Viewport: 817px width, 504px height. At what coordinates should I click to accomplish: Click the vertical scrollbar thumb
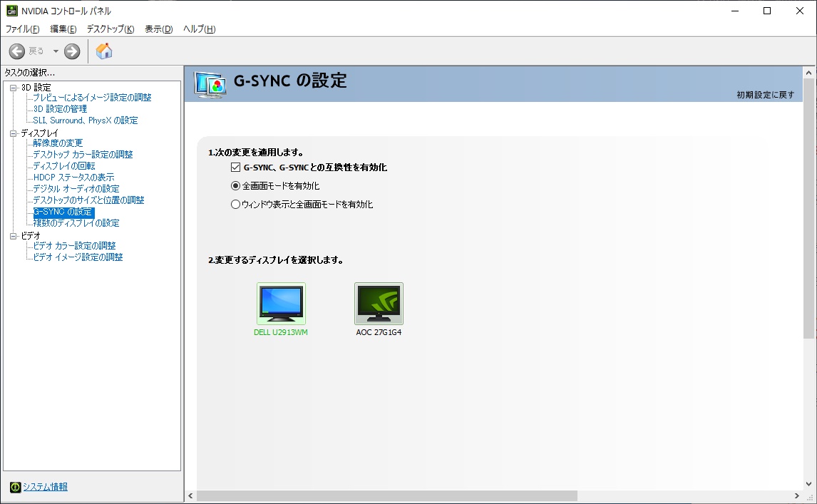point(808,208)
